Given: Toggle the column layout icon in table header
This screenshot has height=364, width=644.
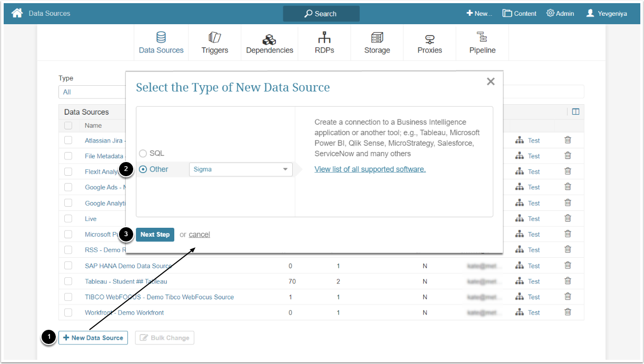Looking at the screenshot, I should click(576, 112).
